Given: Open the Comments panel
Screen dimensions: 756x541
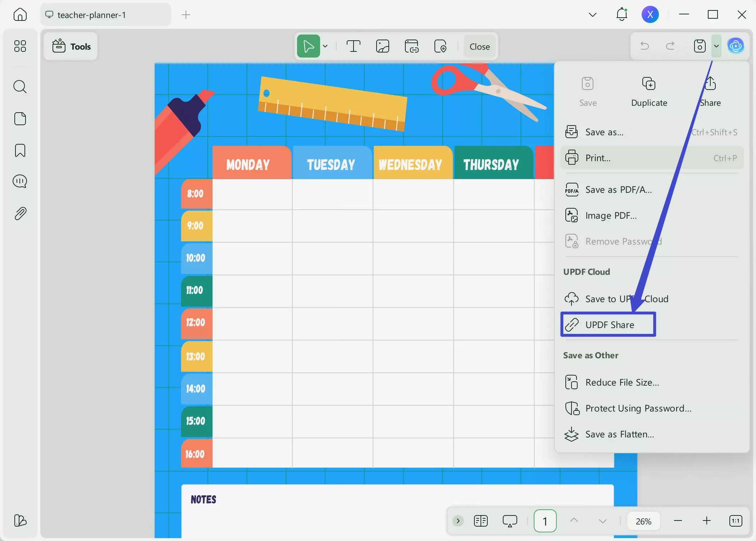Looking at the screenshot, I should click(x=20, y=181).
